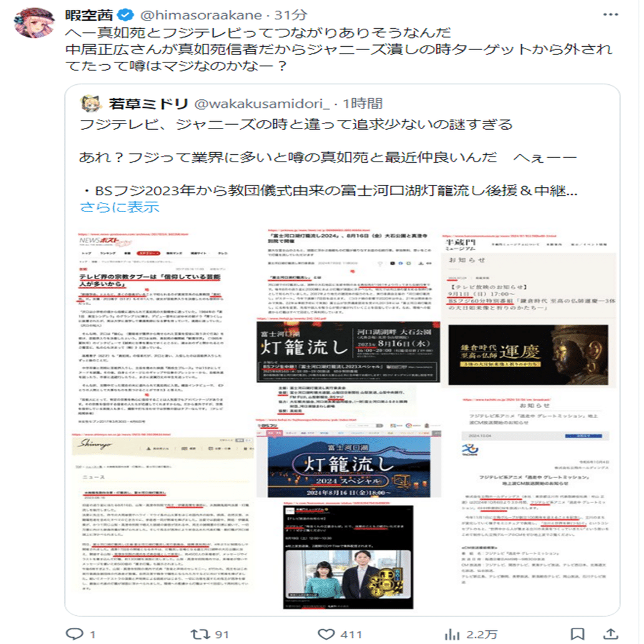
Task: Like the post with heart icon
Action: (326, 634)
